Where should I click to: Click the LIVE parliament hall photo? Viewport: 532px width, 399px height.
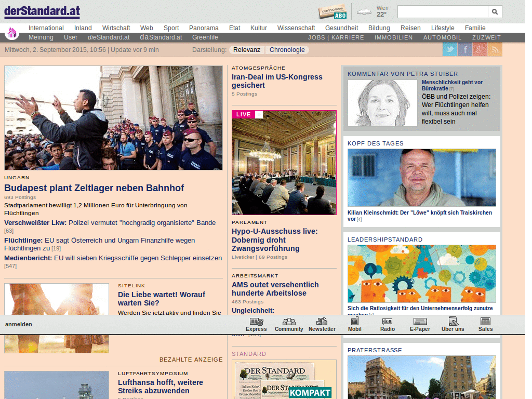284,163
